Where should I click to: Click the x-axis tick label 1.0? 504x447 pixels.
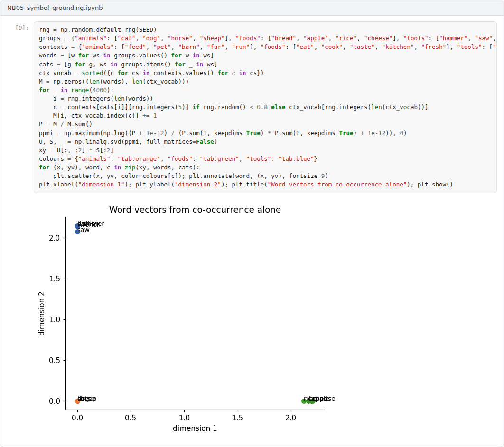click(x=184, y=418)
